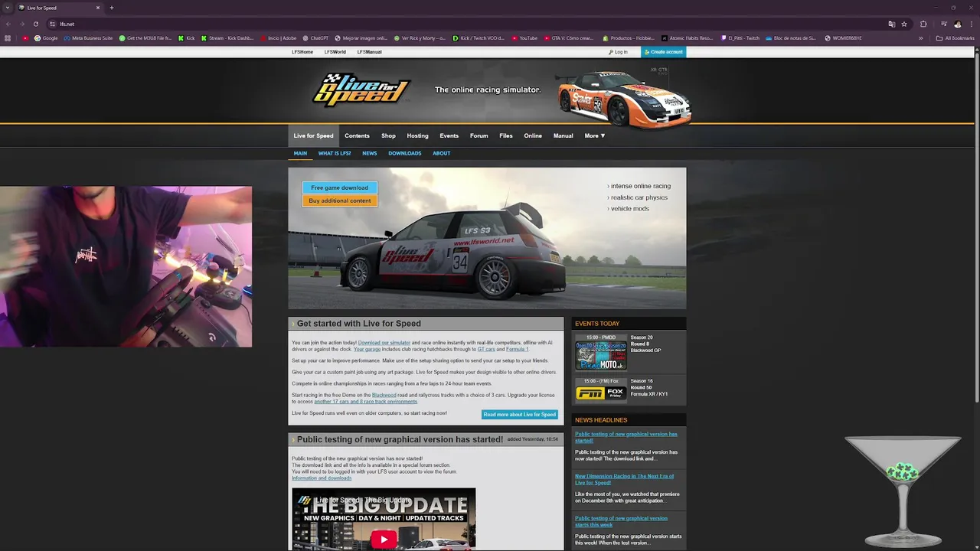Open the ChatGPT bookmark
The image size is (980, 551).
tap(315, 37)
